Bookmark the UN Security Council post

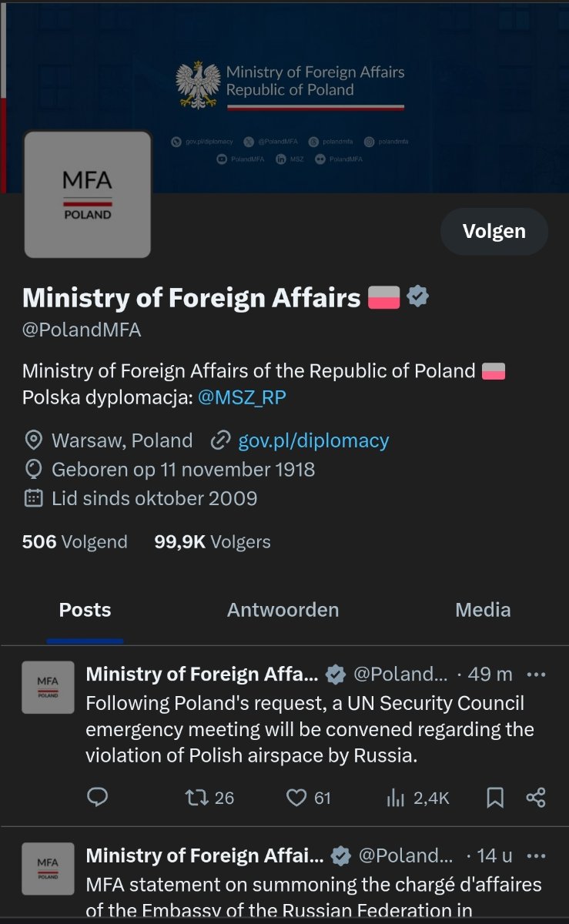pyautogui.click(x=495, y=797)
